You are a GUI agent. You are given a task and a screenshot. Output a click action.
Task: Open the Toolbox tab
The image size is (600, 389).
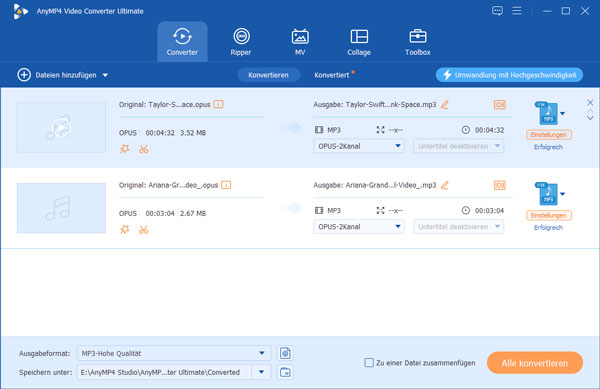tap(417, 42)
